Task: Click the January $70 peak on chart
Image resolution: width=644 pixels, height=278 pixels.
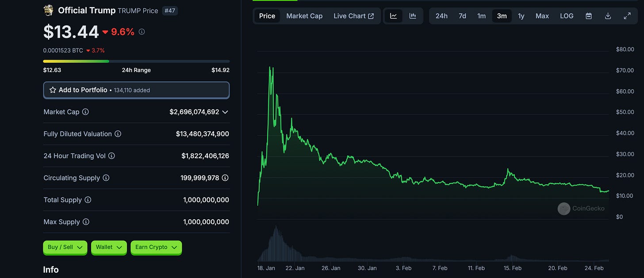Action: [270, 69]
